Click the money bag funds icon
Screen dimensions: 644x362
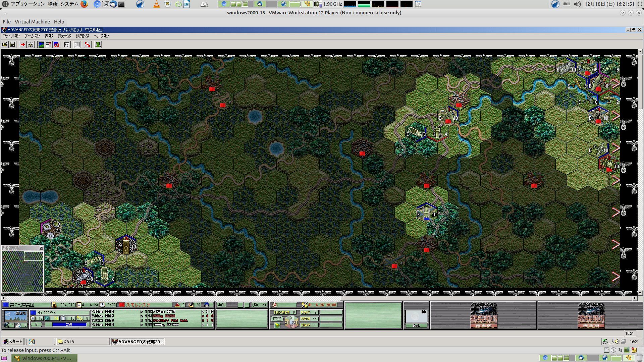(54, 305)
